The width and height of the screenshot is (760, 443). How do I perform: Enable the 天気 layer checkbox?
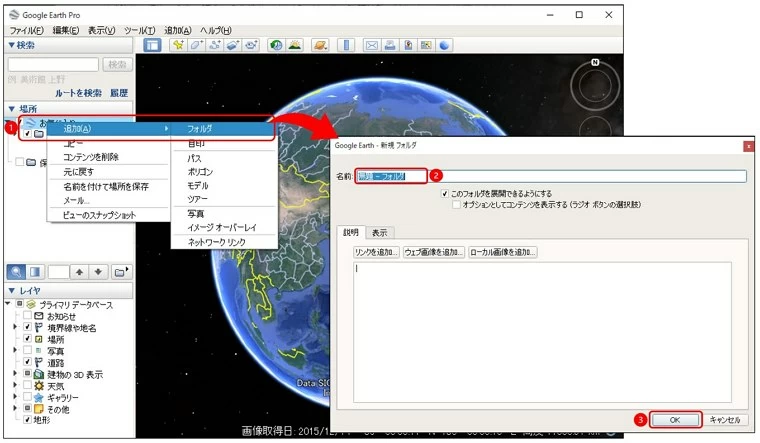pyautogui.click(x=28, y=386)
